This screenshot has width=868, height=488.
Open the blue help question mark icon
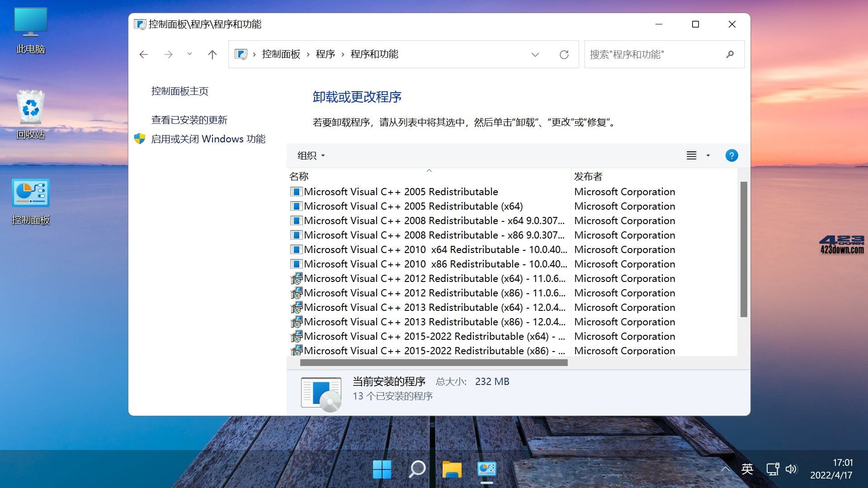click(731, 155)
